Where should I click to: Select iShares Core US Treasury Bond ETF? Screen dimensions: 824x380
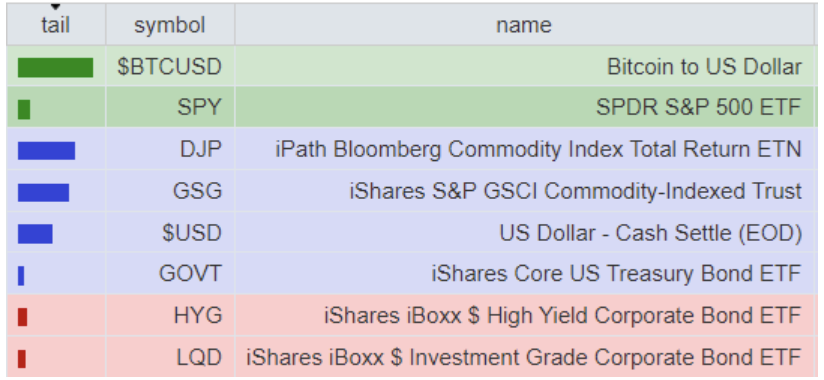pyautogui.click(x=616, y=273)
